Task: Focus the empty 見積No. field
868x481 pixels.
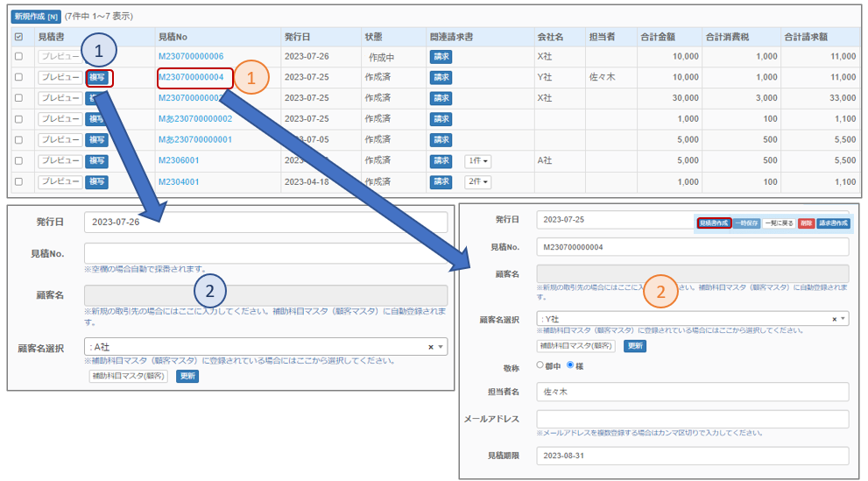Action: click(265, 253)
